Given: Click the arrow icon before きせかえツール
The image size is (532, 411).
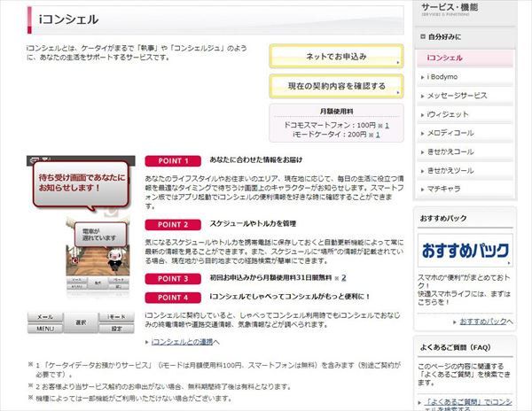Looking at the screenshot, I should coord(422,171).
